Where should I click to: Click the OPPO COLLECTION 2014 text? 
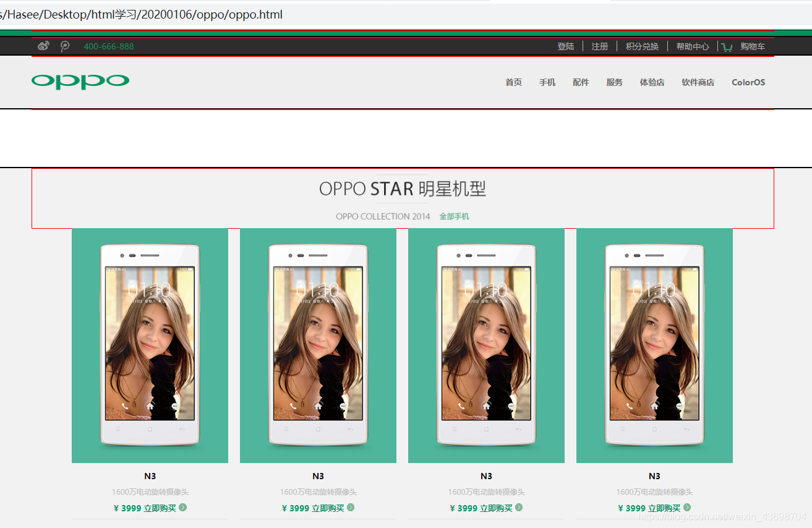(x=383, y=216)
